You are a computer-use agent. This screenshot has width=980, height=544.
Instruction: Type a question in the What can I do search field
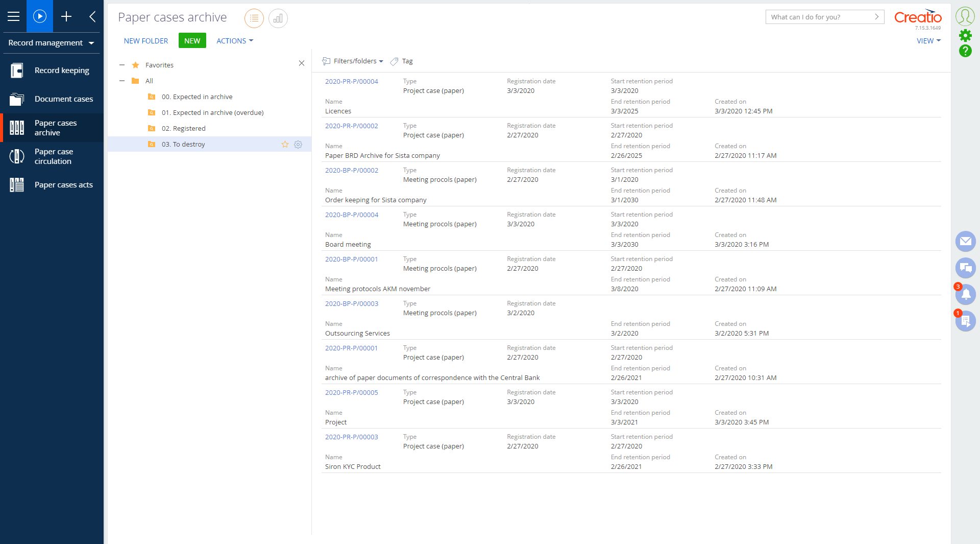(x=817, y=17)
